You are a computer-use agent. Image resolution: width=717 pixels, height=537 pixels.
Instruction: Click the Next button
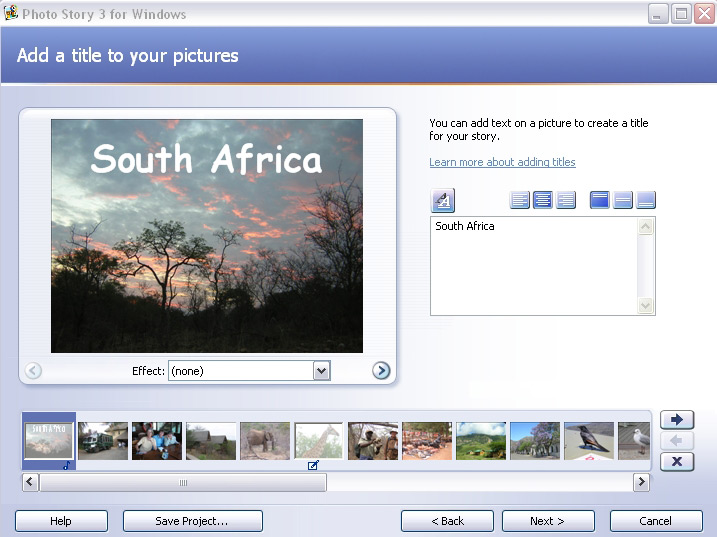548,521
